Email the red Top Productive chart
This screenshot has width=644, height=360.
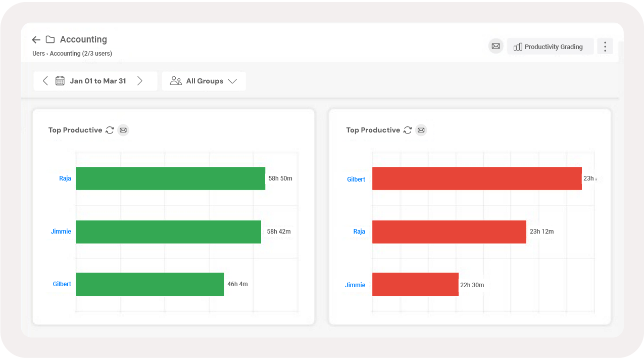point(421,130)
